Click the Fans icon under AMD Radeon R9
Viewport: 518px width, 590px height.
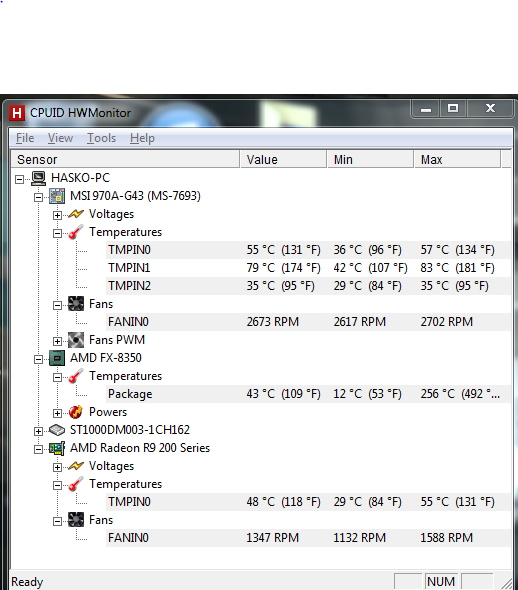point(76,520)
